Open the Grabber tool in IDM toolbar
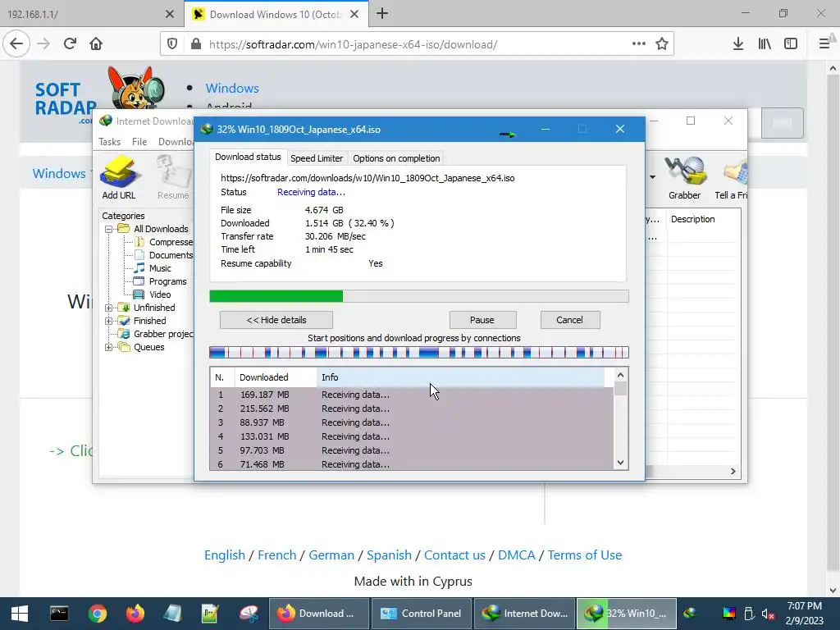Image resolution: width=840 pixels, height=630 pixels. (x=684, y=177)
